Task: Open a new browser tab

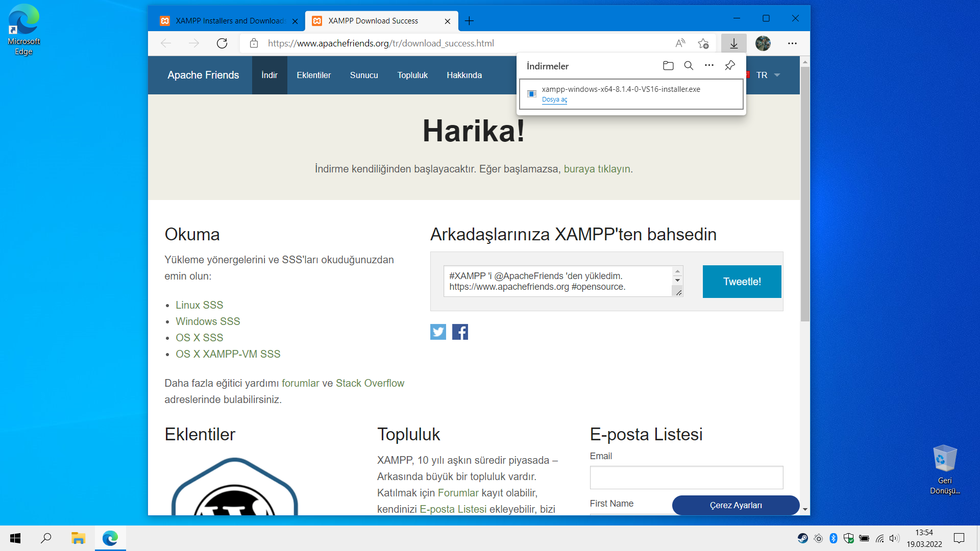Action: click(470, 21)
